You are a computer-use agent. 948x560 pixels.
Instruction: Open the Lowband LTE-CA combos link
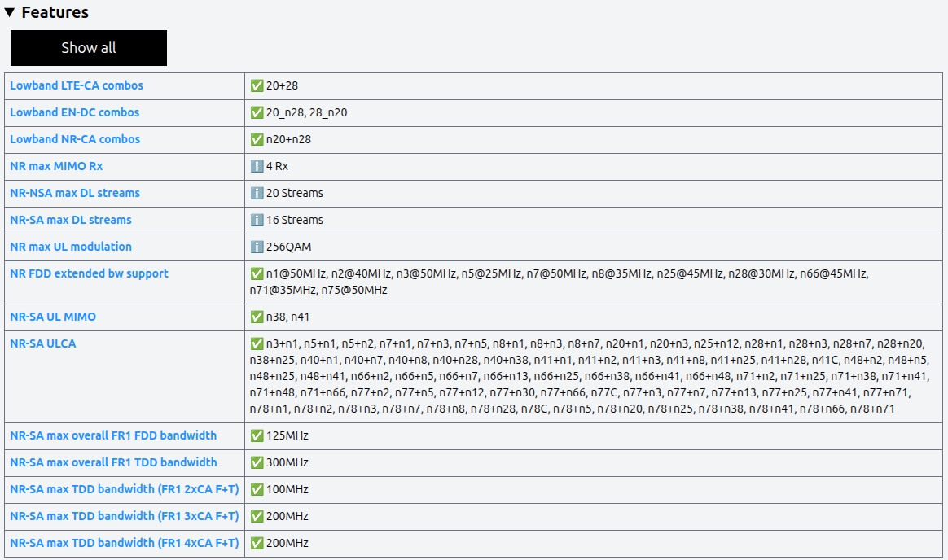77,85
